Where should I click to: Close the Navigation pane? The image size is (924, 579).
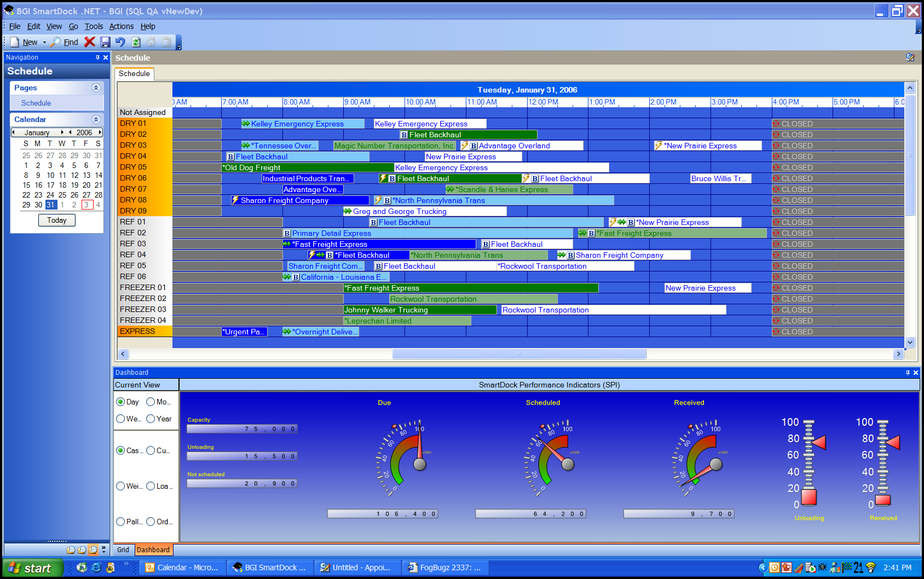tap(106, 57)
